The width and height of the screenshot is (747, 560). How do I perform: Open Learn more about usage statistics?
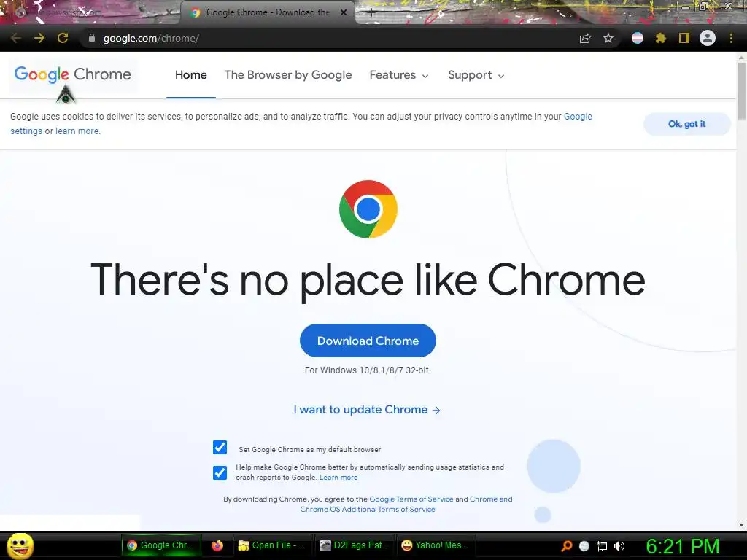coord(338,477)
